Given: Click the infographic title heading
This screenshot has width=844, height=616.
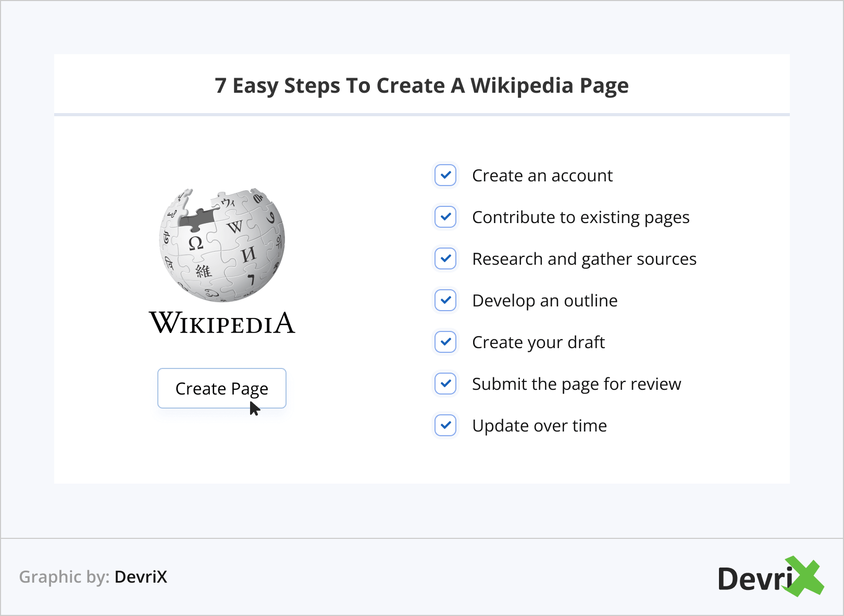Looking at the screenshot, I should click(x=422, y=85).
